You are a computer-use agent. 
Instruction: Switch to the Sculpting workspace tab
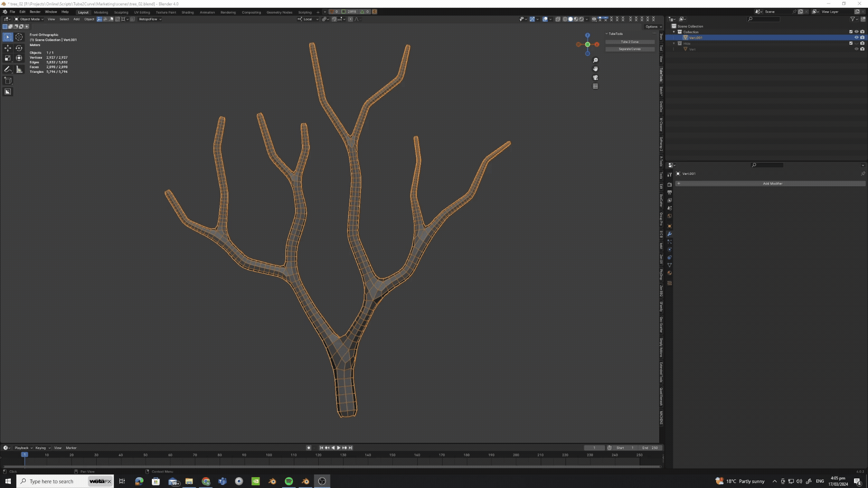121,12
